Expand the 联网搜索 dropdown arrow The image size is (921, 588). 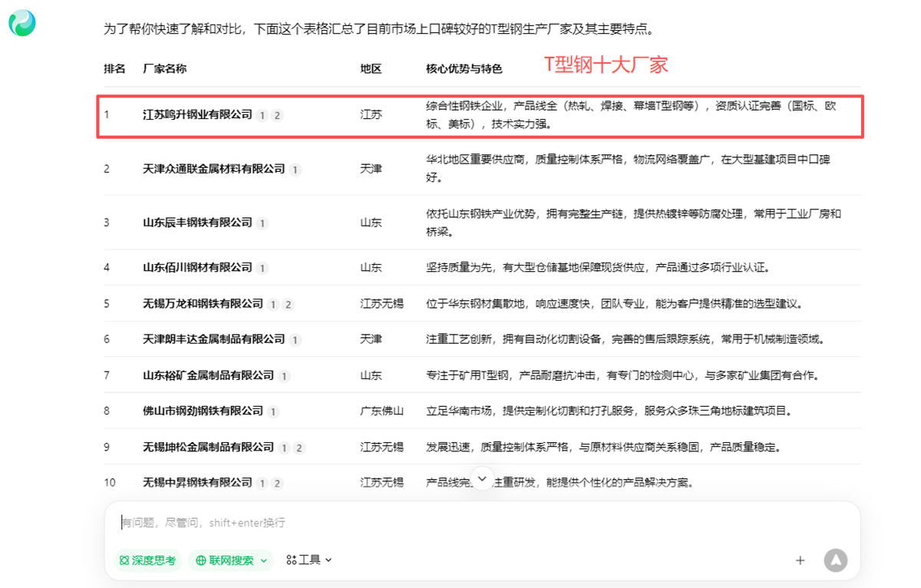(x=264, y=560)
